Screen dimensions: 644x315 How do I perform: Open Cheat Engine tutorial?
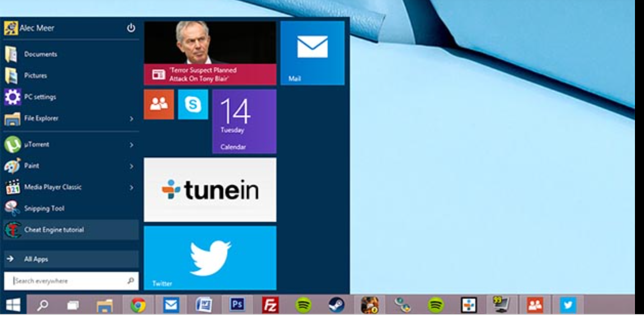pyautogui.click(x=71, y=230)
